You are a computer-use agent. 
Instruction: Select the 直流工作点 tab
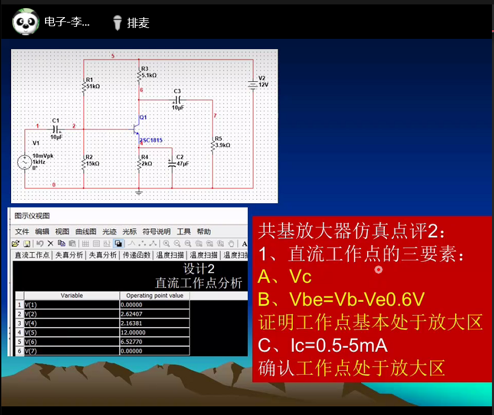coord(32,255)
